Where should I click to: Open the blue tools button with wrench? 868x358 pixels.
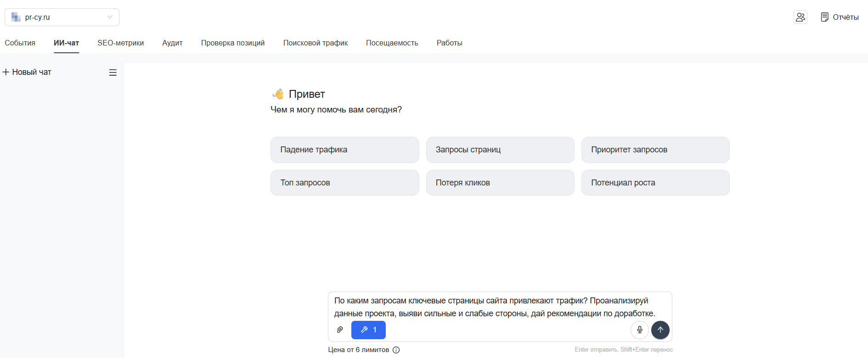pos(368,330)
